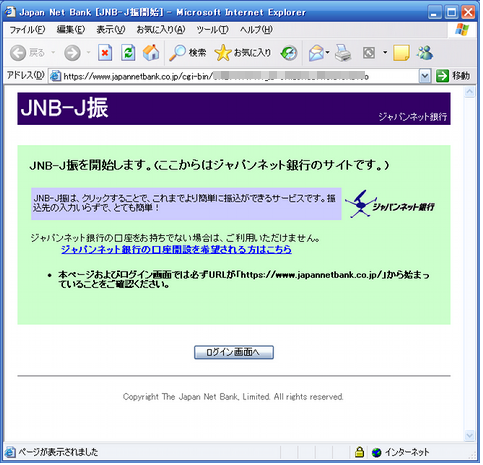Open ファイル(F) menu

[x=27, y=30]
